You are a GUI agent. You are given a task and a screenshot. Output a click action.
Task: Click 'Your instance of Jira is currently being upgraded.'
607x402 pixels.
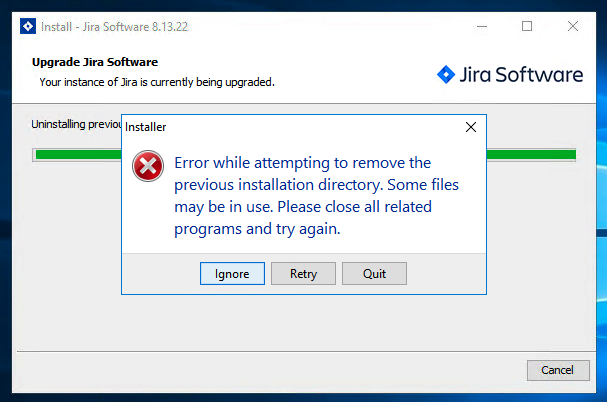[157, 82]
